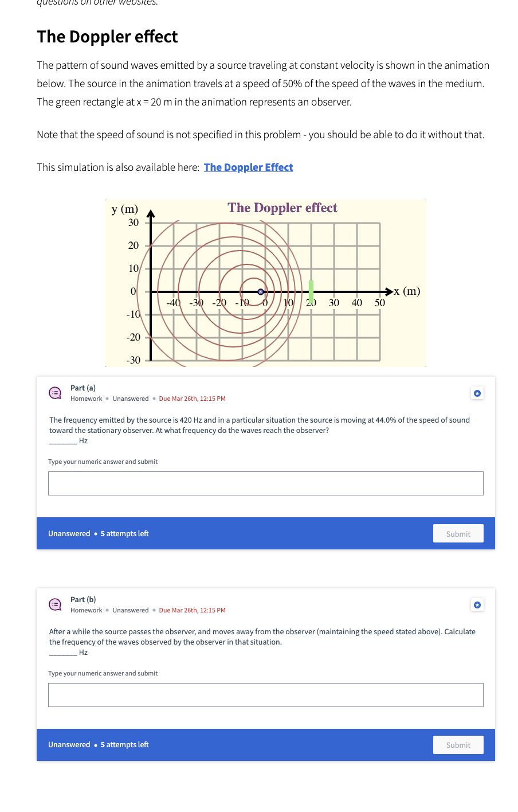Click the x-axis arrow in the simulation

pyautogui.click(x=387, y=291)
